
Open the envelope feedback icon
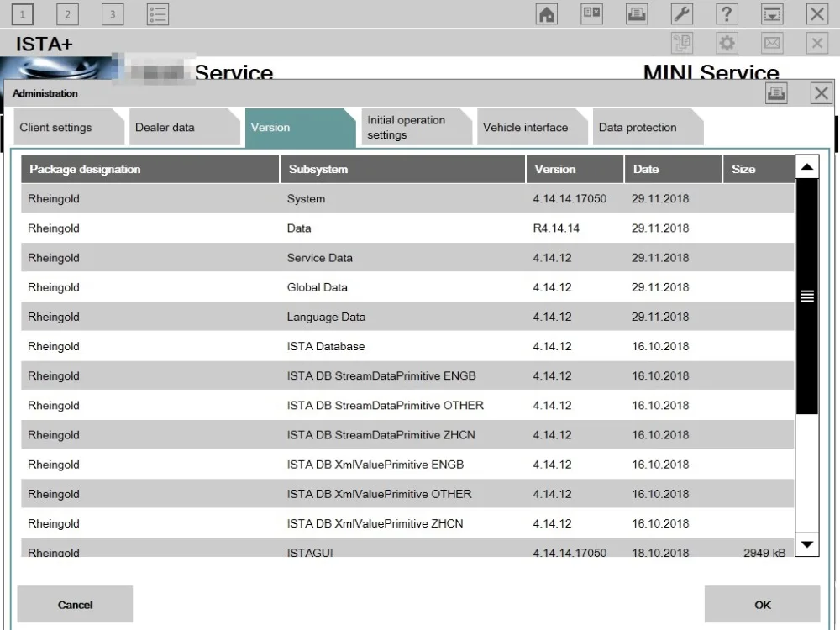(772, 43)
